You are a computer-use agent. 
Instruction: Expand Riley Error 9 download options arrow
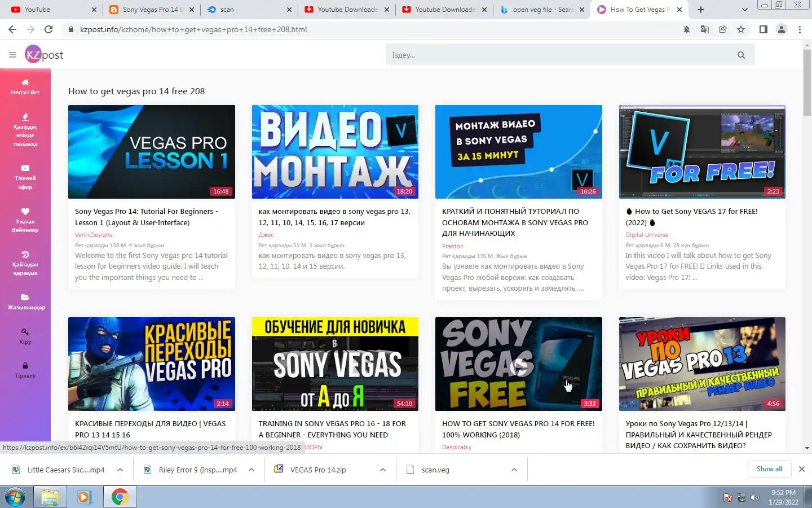point(251,470)
